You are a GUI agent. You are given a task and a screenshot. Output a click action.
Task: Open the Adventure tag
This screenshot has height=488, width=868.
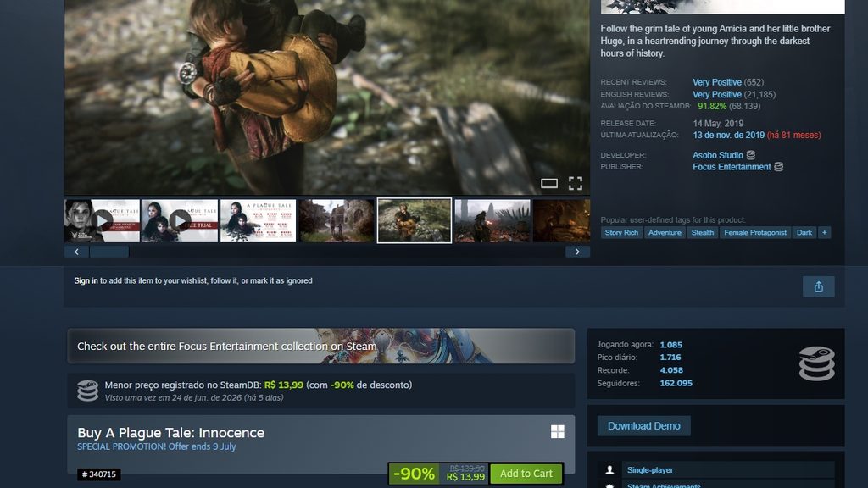pyautogui.click(x=665, y=232)
